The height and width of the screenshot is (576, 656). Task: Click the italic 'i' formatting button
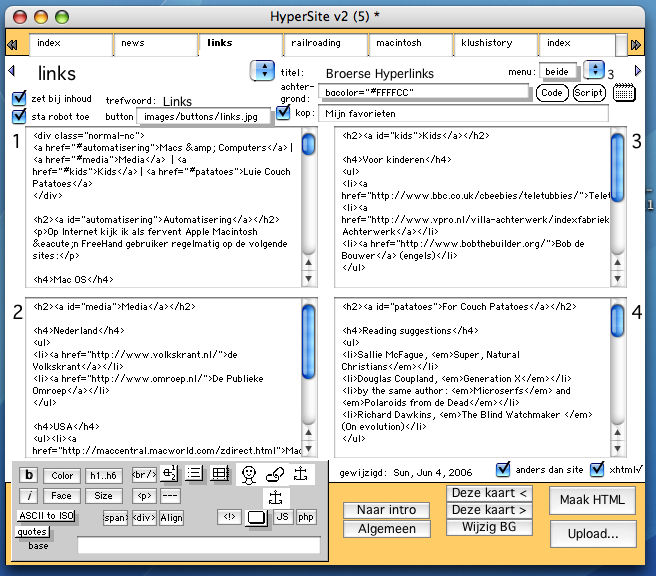point(29,495)
